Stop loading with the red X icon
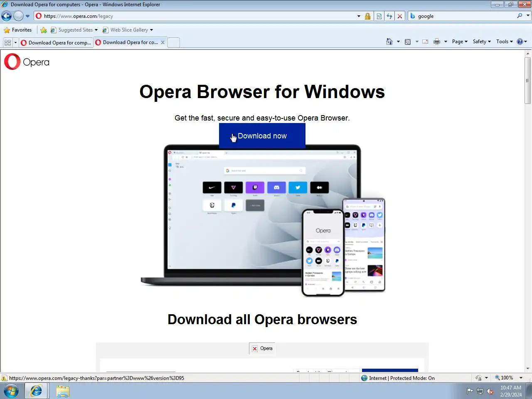 click(x=400, y=16)
